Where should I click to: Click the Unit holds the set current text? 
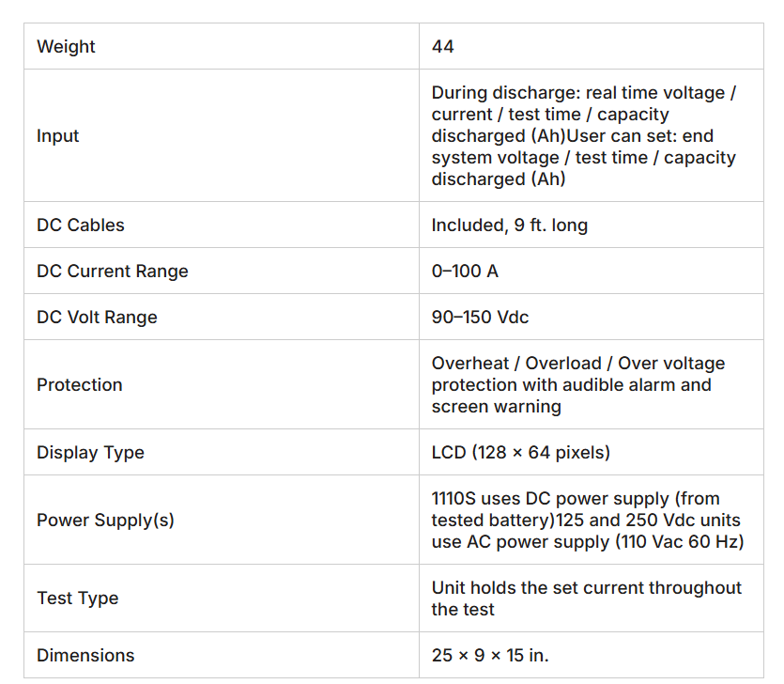[x=587, y=598]
